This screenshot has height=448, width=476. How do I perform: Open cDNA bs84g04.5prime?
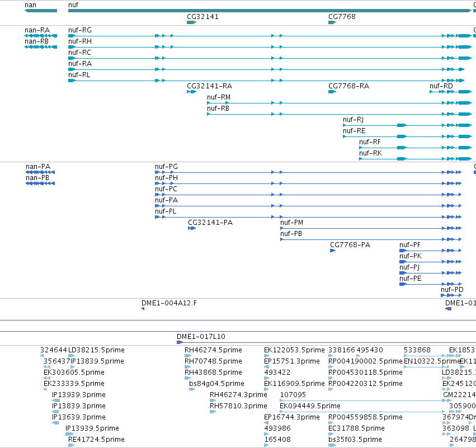click(x=216, y=384)
